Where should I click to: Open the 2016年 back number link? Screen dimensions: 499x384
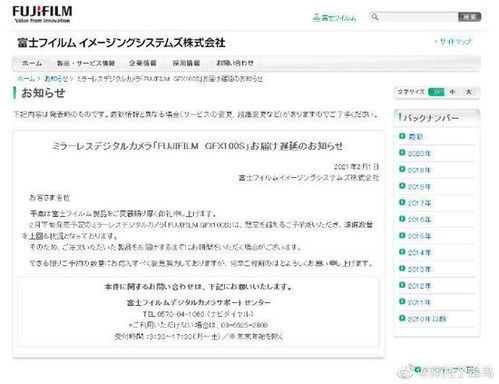419,220
